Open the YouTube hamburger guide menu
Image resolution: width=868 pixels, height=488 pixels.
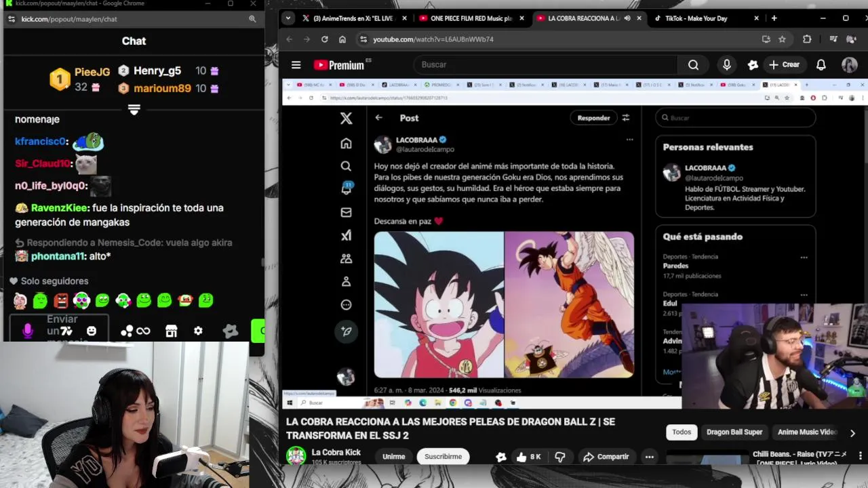(296, 64)
